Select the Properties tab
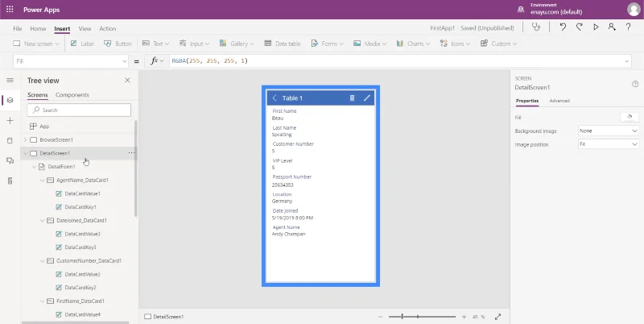644x324 pixels. pyautogui.click(x=527, y=101)
